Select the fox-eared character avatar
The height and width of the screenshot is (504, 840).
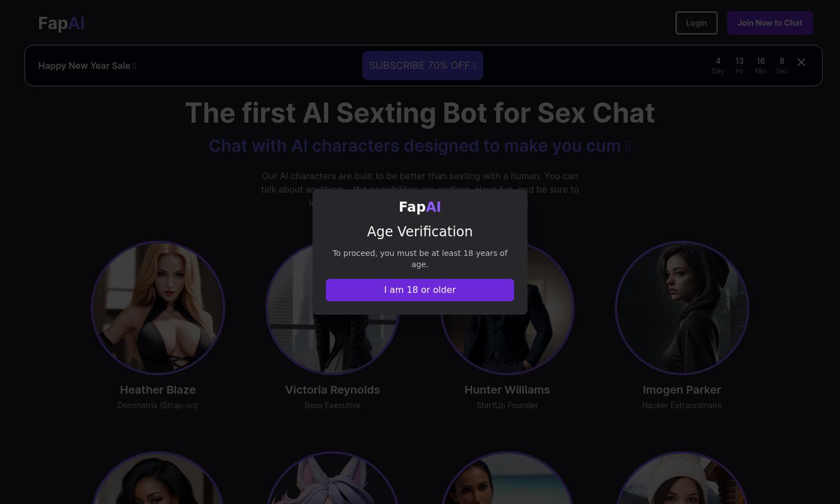(x=333, y=478)
